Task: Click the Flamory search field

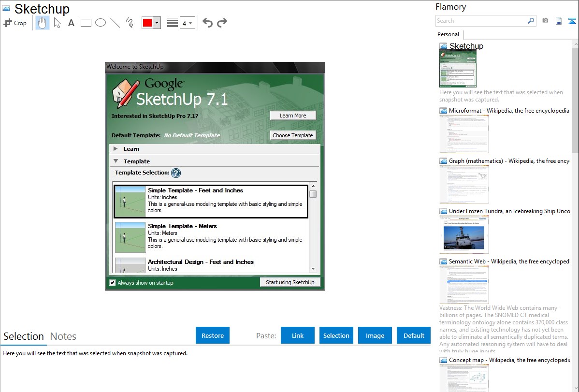Action: (x=481, y=21)
